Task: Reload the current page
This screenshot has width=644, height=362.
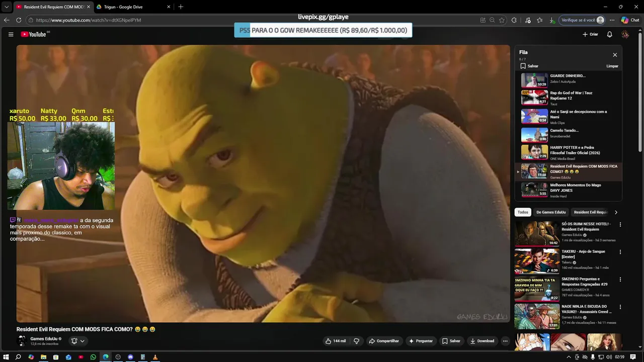Action: (x=19, y=20)
